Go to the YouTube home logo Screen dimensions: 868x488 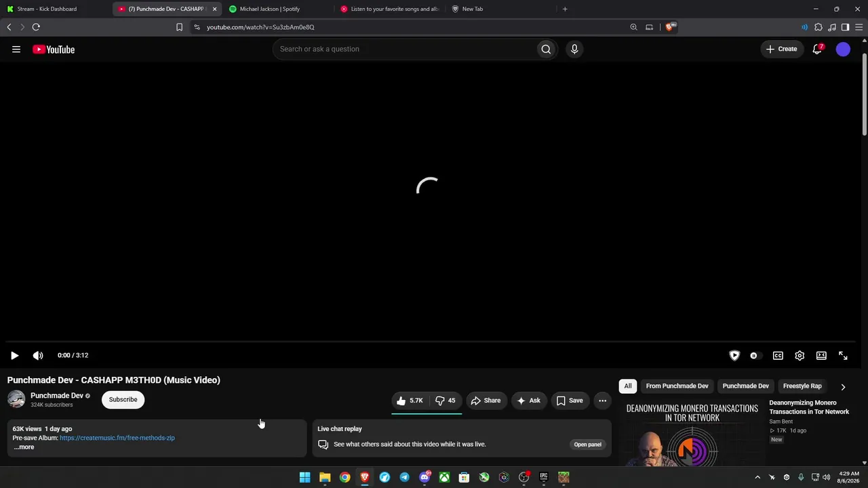pos(54,49)
